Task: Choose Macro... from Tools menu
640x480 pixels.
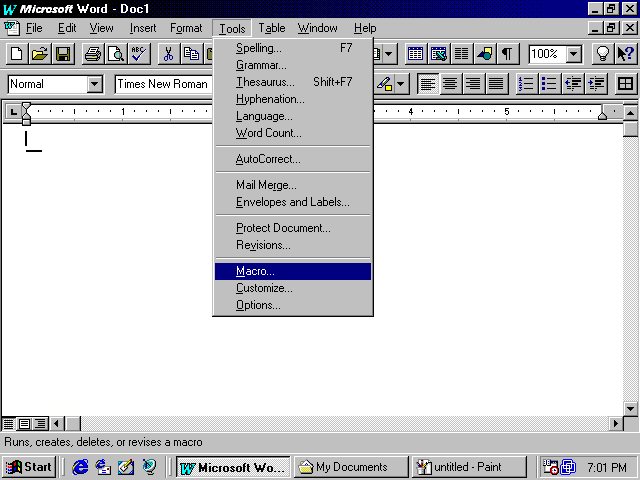Action: 293,271
